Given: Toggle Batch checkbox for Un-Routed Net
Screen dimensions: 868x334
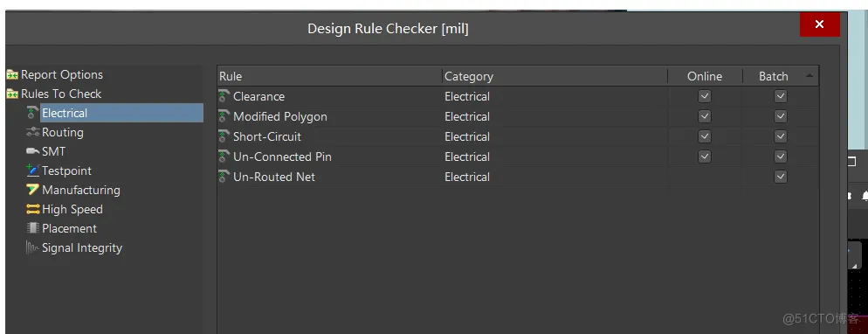Looking at the screenshot, I should (781, 177).
